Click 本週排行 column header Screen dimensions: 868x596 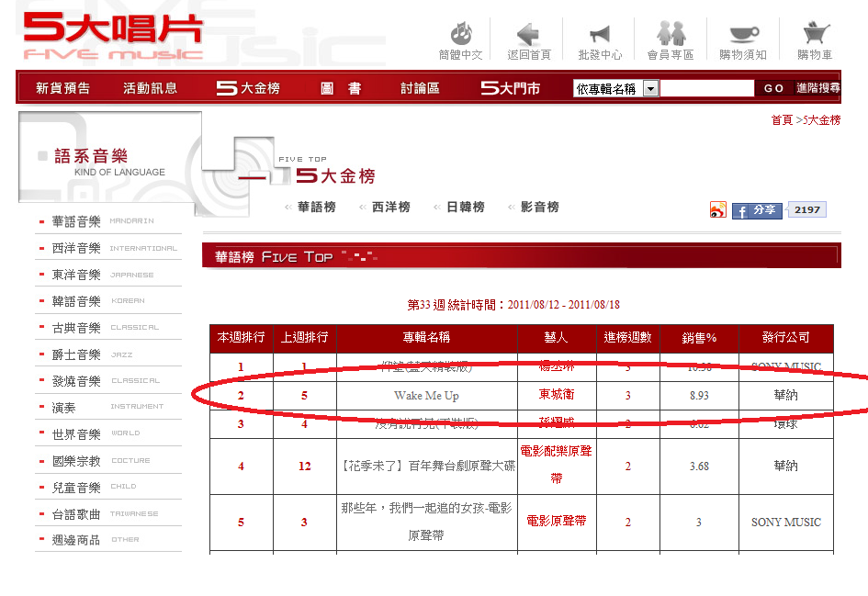tap(241, 338)
